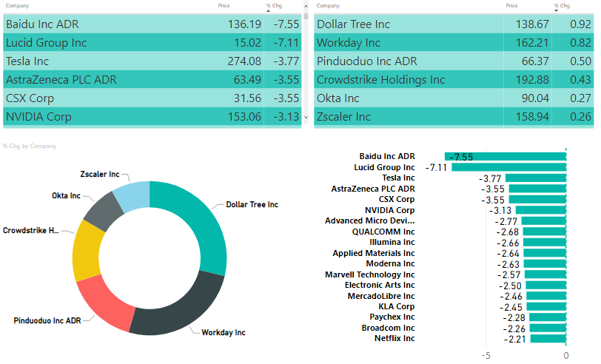This screenshot has height=364, width=601.
Task: Click the KLA Corp bar label
Action: pos(396,306)
